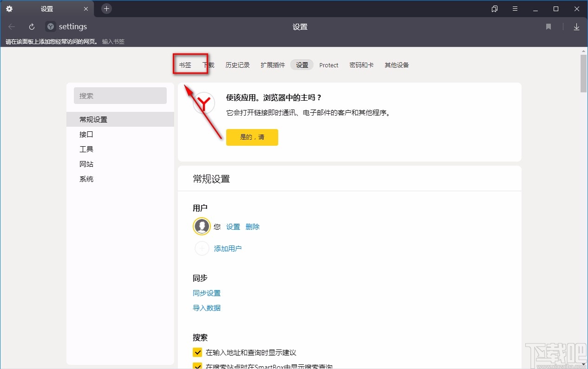588x369 pixels.
Task: Click the 是的，请 button
Action: (252, 137)
